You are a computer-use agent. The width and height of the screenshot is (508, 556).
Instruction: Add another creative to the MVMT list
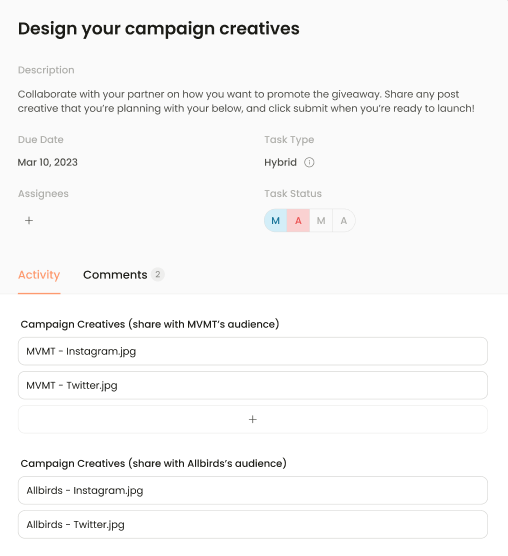click(x=253, y=419)
